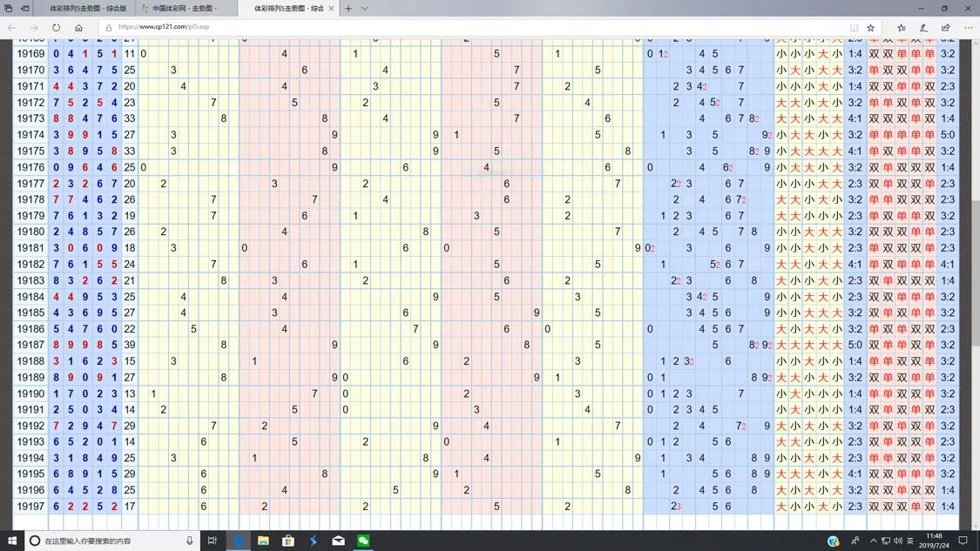980x551 pixels.
Task: Show the tabs you've set aside
Action: coord(9,9)
